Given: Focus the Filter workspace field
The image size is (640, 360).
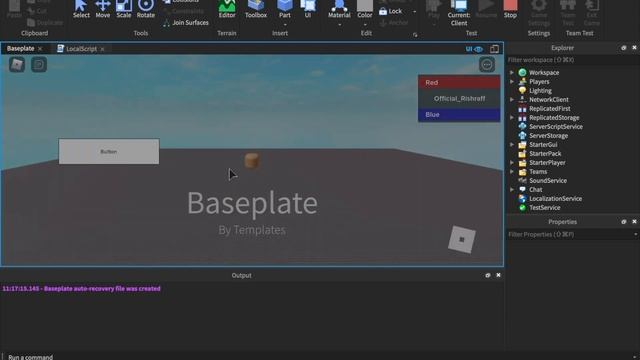Looking at the screenshot, I should click(x=572, y=60).
